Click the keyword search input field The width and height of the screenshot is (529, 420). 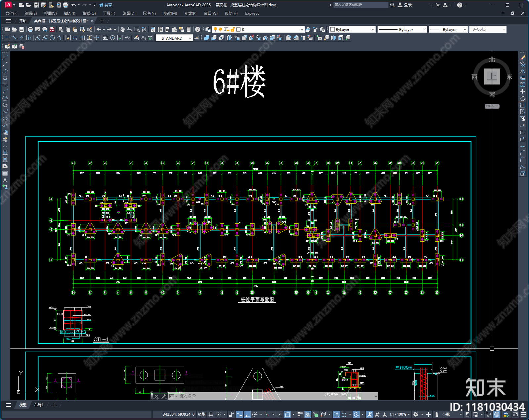pyautogui.click(x=360, y=5)
